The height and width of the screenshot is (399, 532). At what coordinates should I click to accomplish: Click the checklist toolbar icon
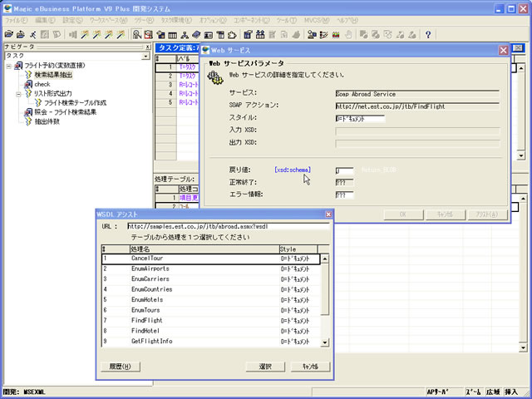tap(323, 34)
